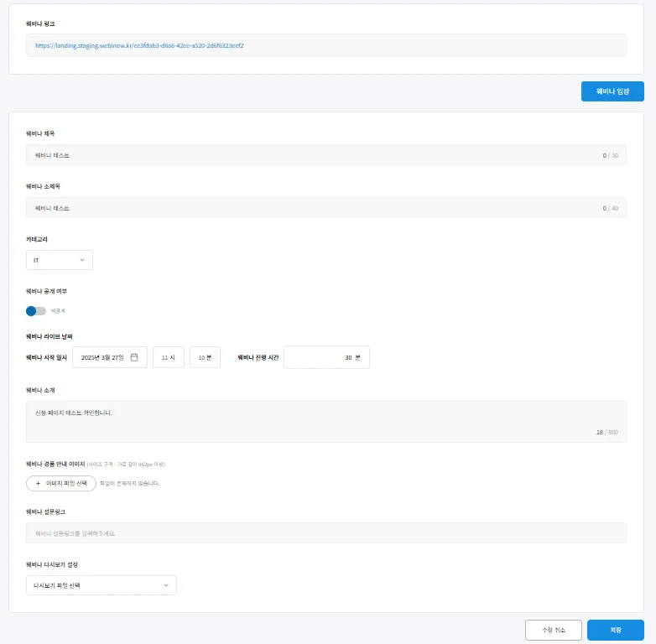656x644 pixels.
Task: Click the plus icon on image file button
Action: pos(38,484)
